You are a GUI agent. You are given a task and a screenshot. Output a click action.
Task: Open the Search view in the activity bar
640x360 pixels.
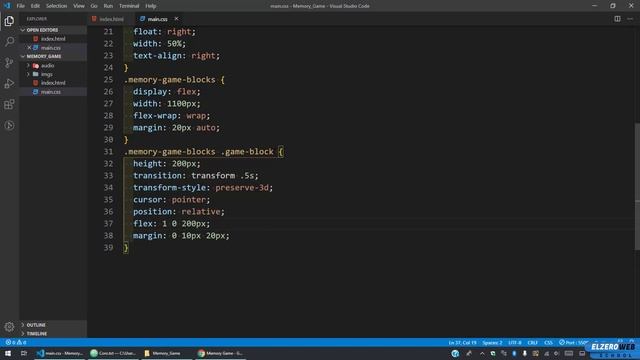[9, 42]
